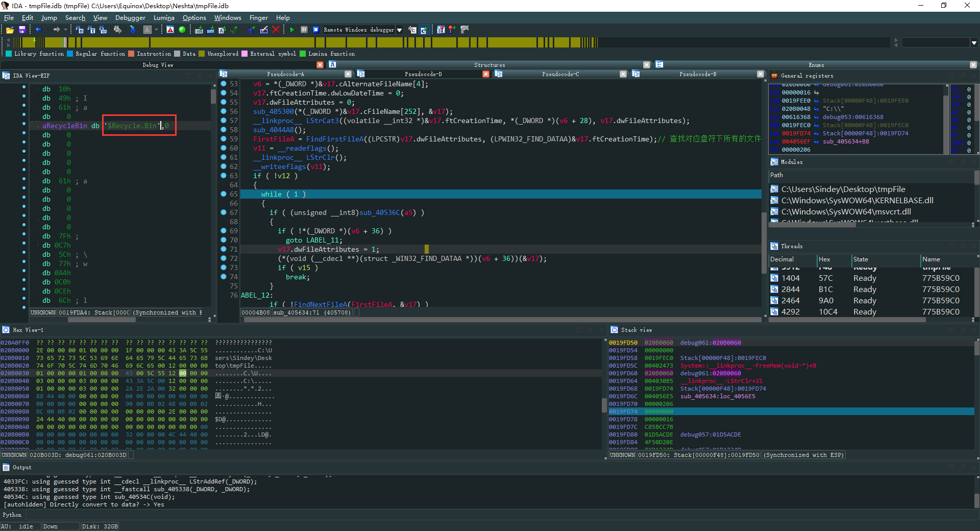Switch to the Pseudocode-A tab
980x531 pixels.
pos(285,74)
